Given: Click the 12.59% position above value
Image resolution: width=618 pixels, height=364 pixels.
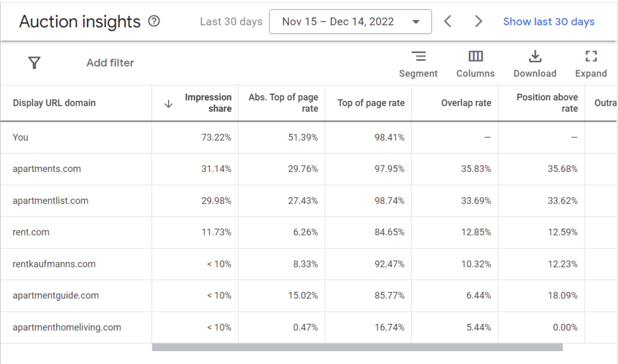Looking at the screenshot, I should [563, 232].
